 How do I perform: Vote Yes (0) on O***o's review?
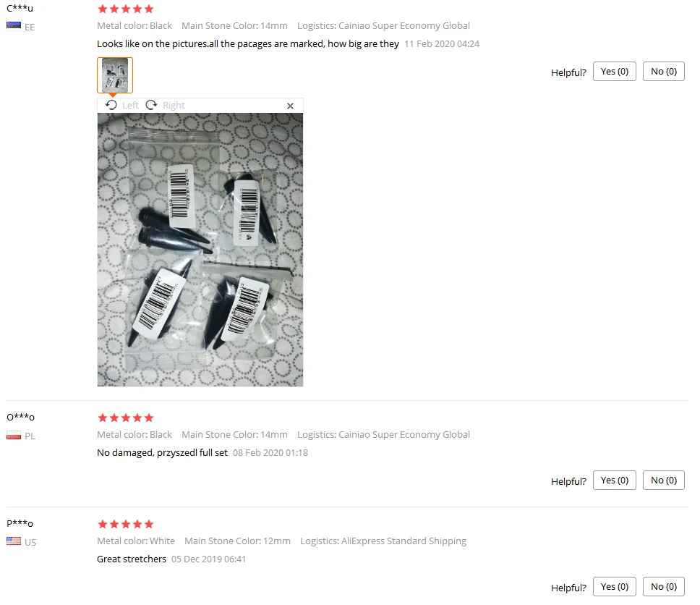[x=614, y=481]
